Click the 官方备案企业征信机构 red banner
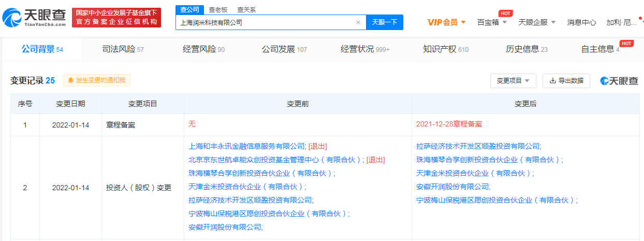 tap(116, 18)
